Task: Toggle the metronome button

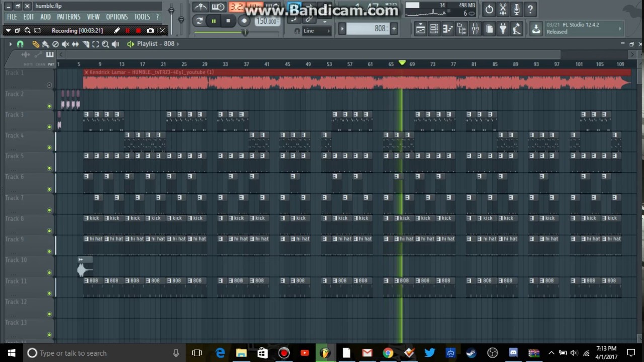Action: pos(201,7)
